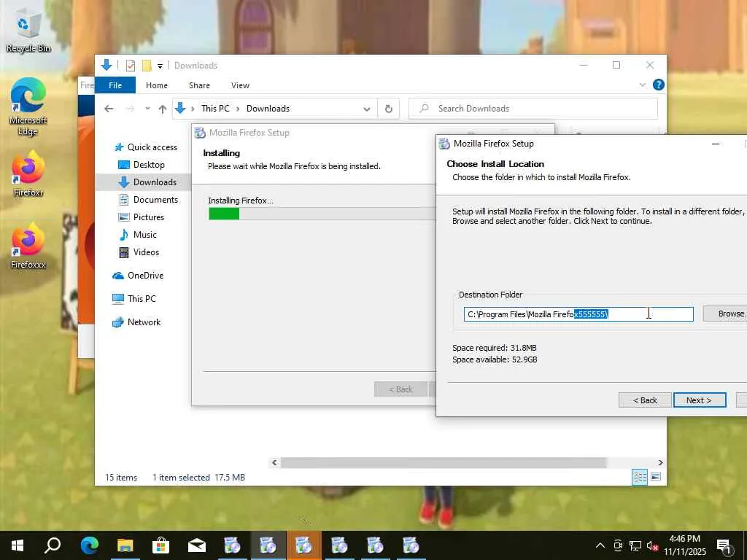This screenshot has height=560, width=747.
Task: Select Pictures in navigation pane
Action: pyautogui.click(x=141, y=217)
